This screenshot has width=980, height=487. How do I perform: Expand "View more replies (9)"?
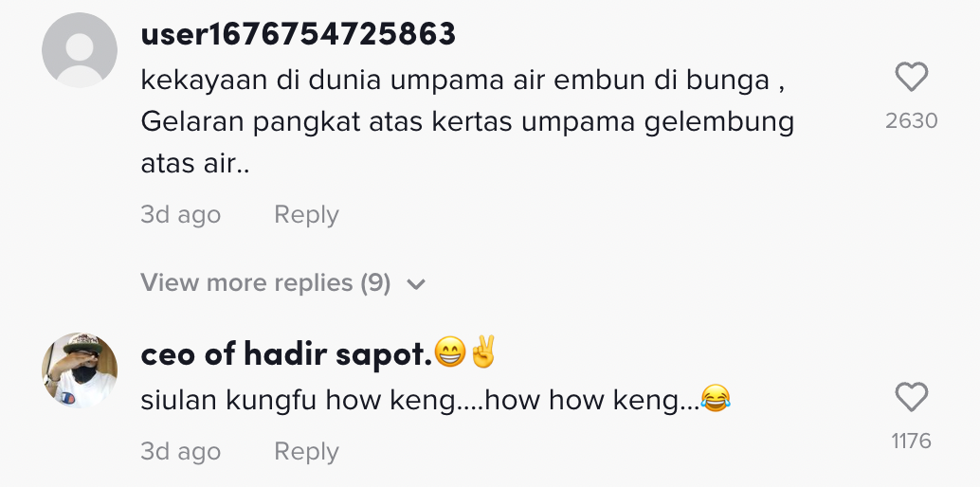(x=265, y=282)
